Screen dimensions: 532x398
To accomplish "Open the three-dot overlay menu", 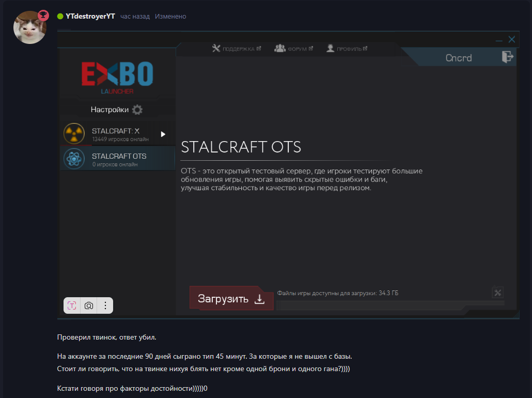I will pos(105,305).
